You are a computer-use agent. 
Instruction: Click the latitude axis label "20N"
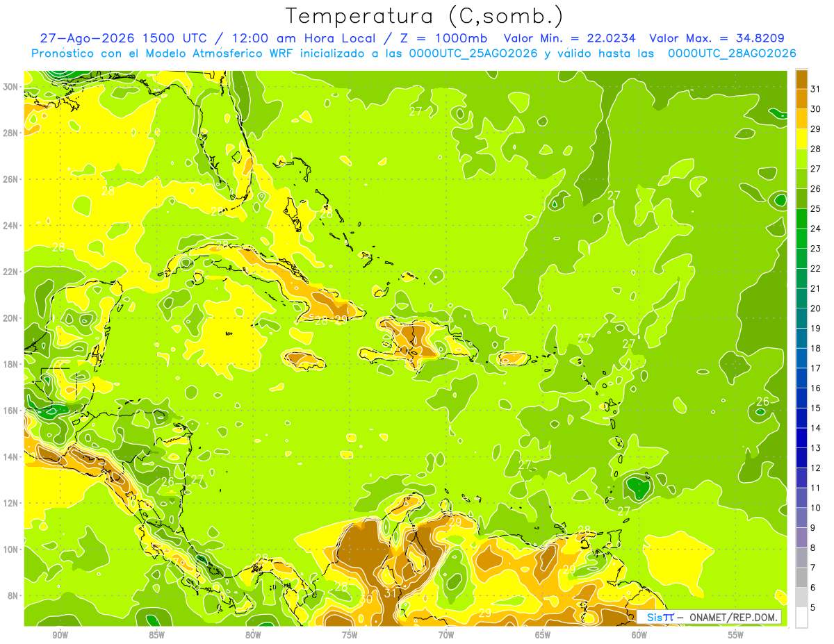[12, 318]
